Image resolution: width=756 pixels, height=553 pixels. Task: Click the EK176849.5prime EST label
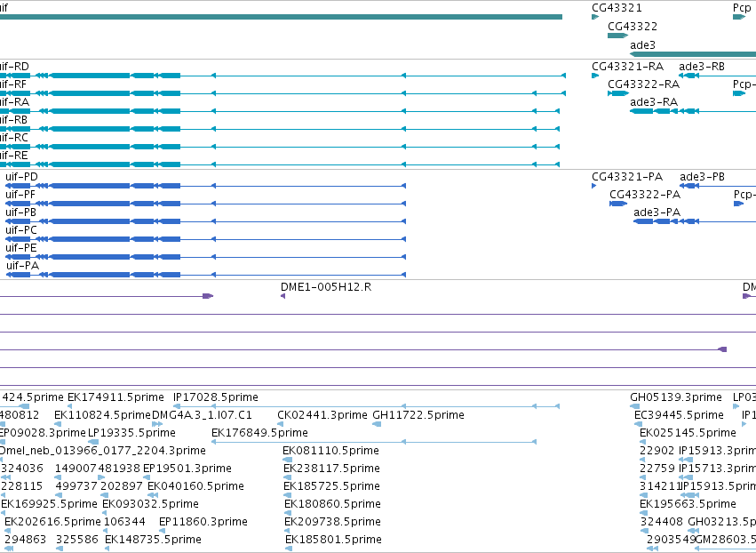(x=260, y=433)
